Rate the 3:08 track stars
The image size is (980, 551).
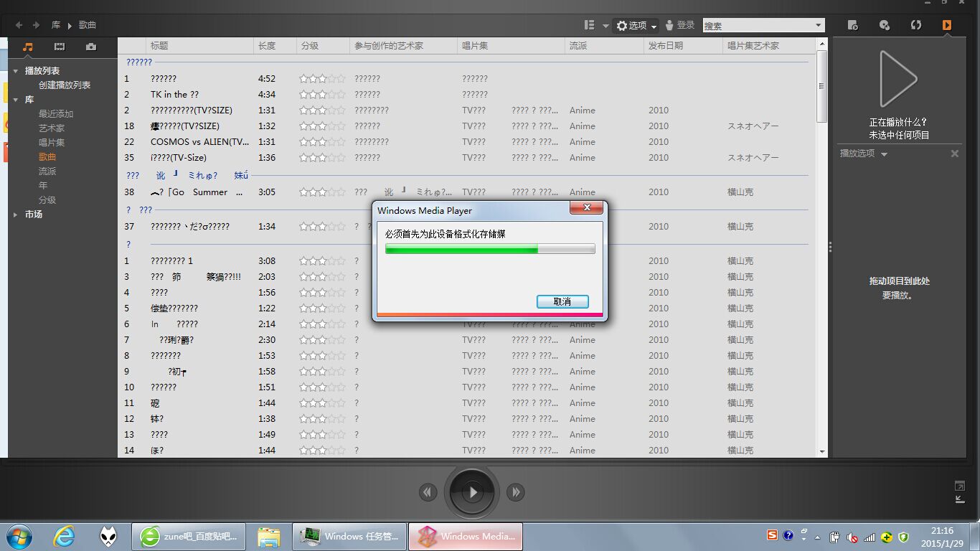tap(322, 261)
